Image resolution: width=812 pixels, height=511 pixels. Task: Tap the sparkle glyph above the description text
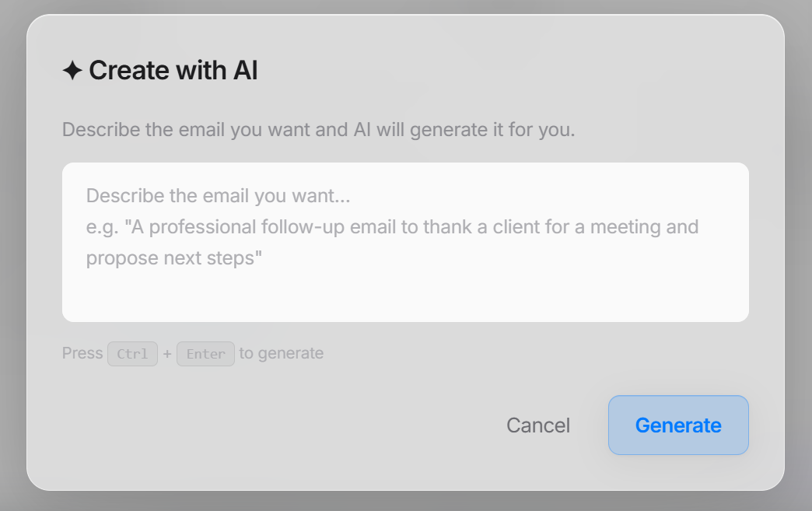pos(71,70)
